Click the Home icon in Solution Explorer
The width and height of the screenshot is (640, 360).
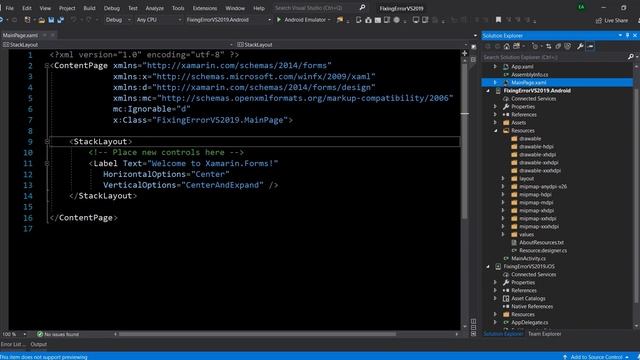pyautogui.click(x=507, y=47)
